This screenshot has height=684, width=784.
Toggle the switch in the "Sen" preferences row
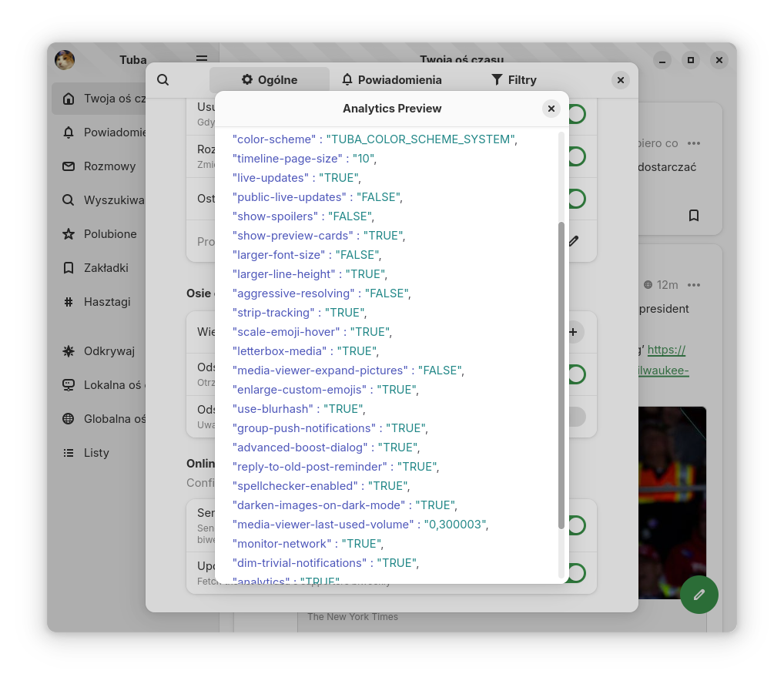pos(576,525)
